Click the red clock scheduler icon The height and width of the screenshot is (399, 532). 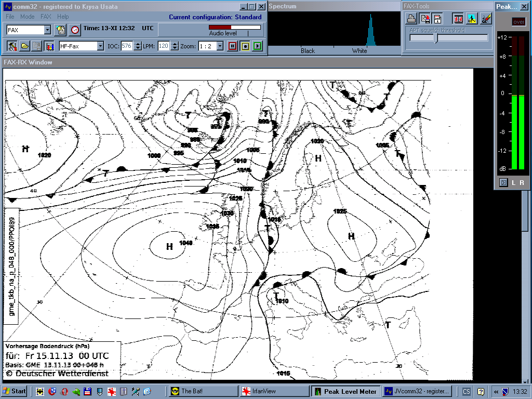[75, 30]
